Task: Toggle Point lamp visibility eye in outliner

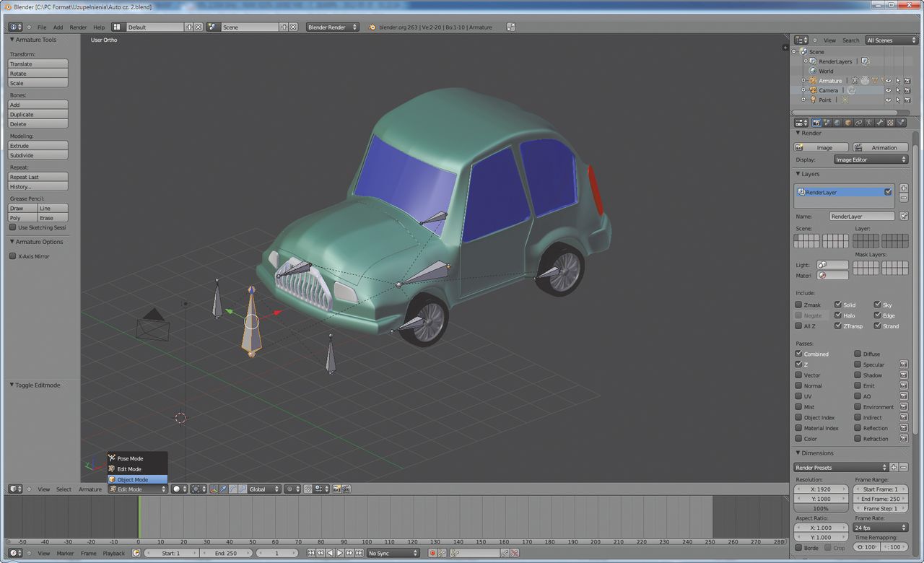Action: click(x=888, y=100)
